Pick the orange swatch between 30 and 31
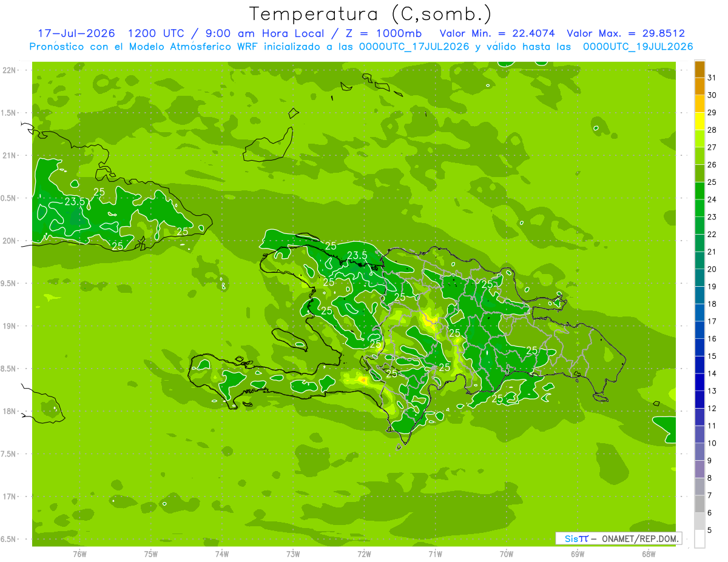This screenshot has height=562, width=728. tap(699, 87)
